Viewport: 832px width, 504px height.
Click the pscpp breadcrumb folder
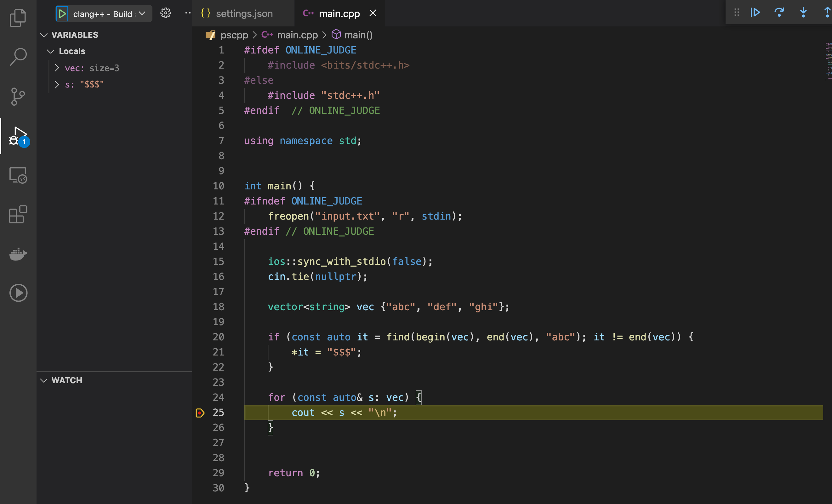[x=234, y=35]
